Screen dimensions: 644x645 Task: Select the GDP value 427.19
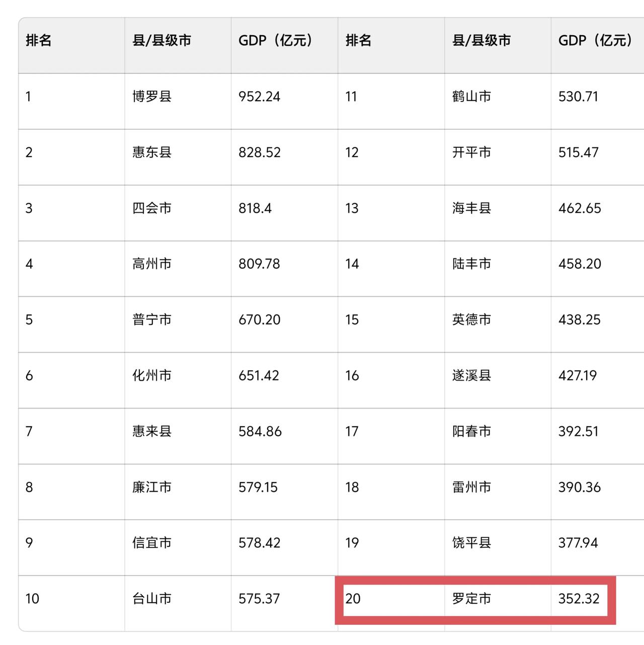(x=578, y=375)
